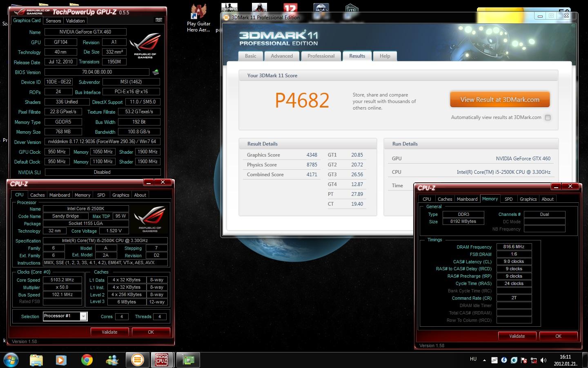The image size is (588, 368).
Task: Click the Core Speed 5103.2 MHz field
Action: point(62,280)
